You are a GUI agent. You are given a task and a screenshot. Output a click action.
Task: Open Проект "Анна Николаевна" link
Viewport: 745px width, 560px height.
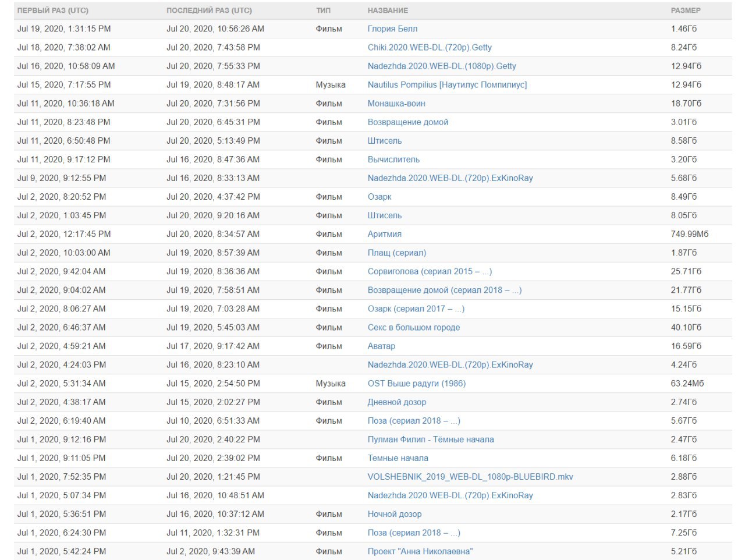point(420,551)
